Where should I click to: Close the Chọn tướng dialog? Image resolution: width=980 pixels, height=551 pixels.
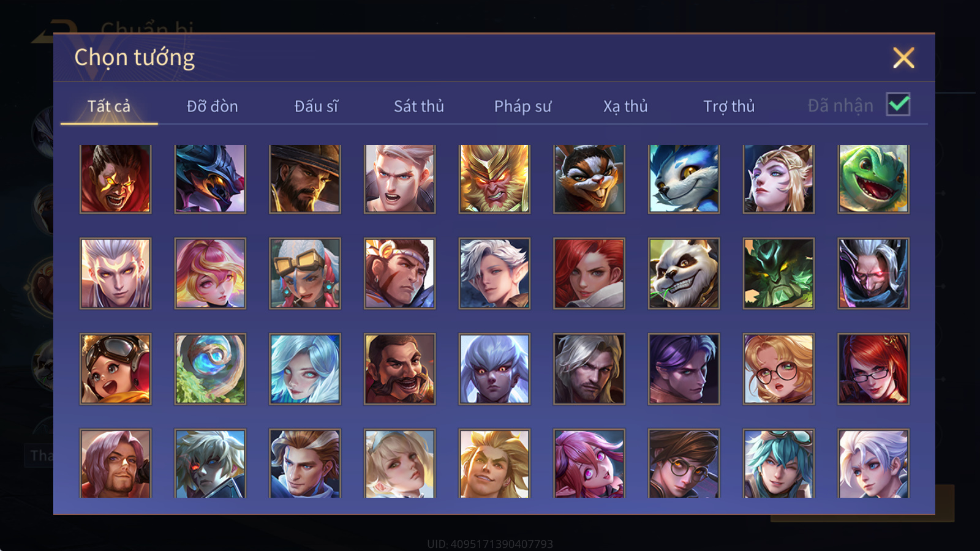pyautogui.click(x=903, y=58)
